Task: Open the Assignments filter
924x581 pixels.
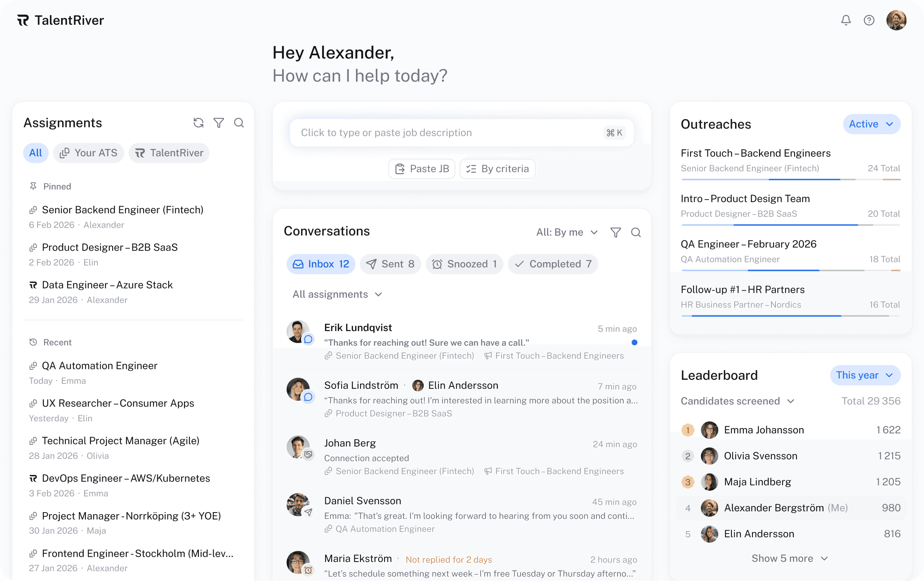Action: pos(219,122)
